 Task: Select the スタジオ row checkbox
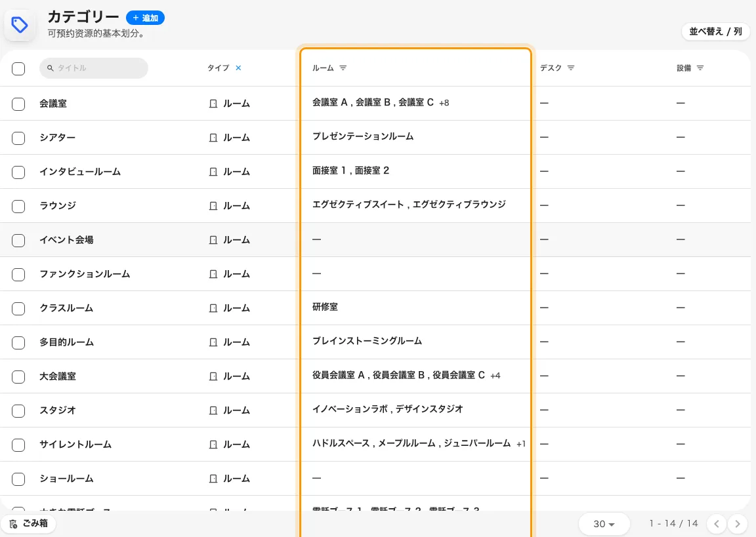(18, 411)
